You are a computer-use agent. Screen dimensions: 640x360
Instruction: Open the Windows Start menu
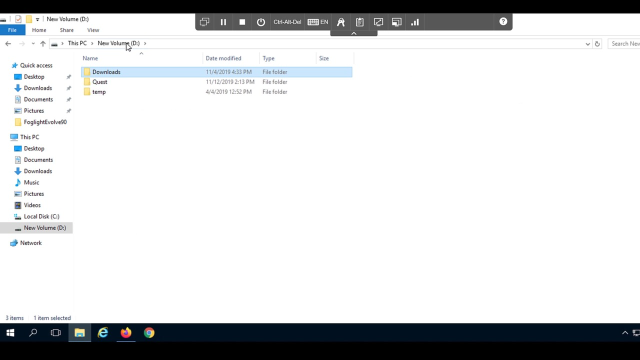click(10, 333)
